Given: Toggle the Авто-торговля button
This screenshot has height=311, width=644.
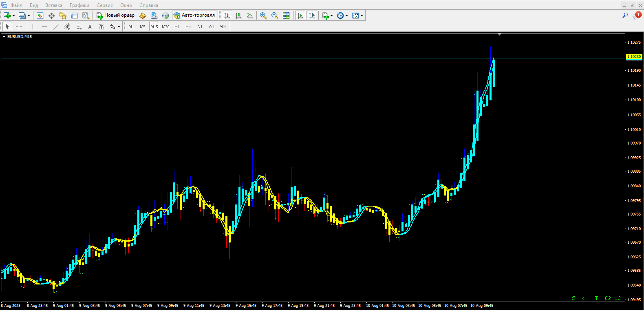Looking at the screenshot, I should (194, 16).
